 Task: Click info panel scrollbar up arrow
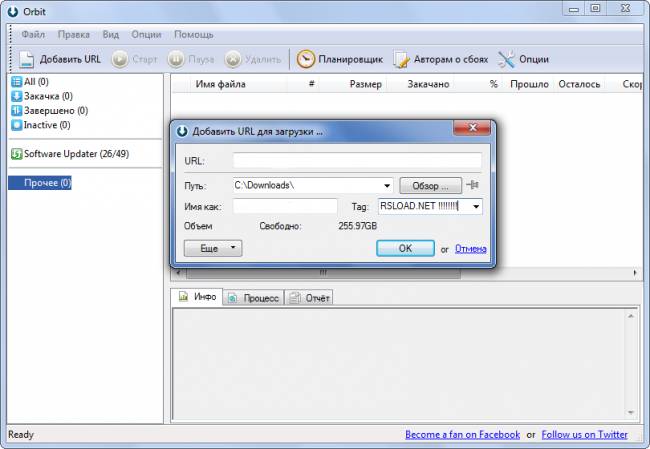(631, 316)
